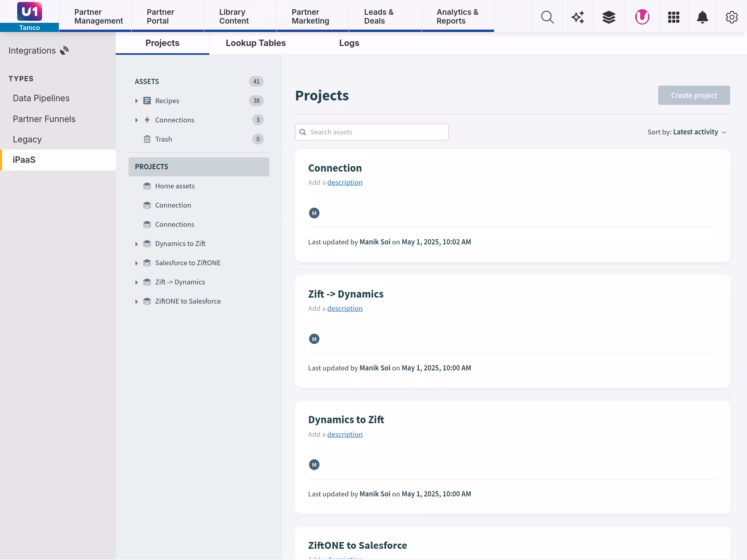The image size is (747, 560).
Task: Click the ASSETS count badge 41
Action: [x=256, y=81]
